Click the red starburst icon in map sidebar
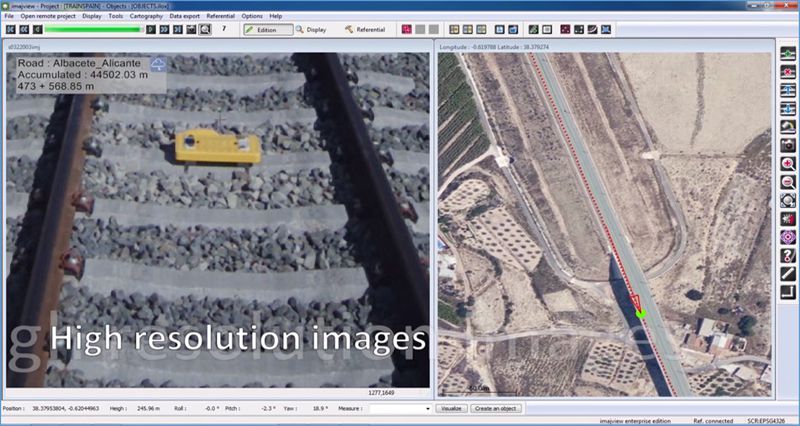Viewport: 800px width, 426px height. coord(788,219)
